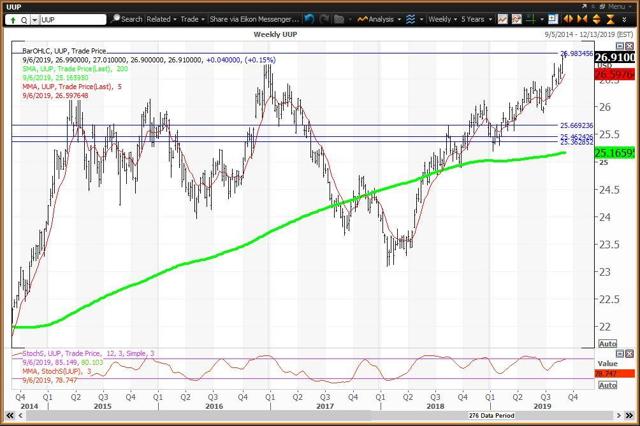The image size is (640, 426).
Task: Open the top-right Menu dropdown
Action: tap(619, 7)
